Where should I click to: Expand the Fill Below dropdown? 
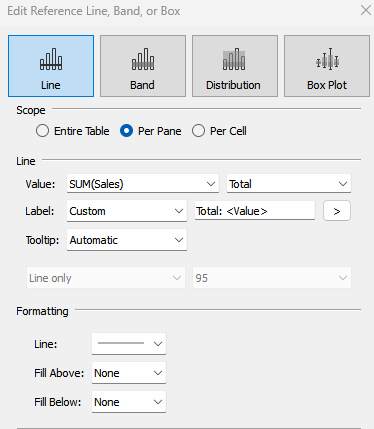(129, 402)
